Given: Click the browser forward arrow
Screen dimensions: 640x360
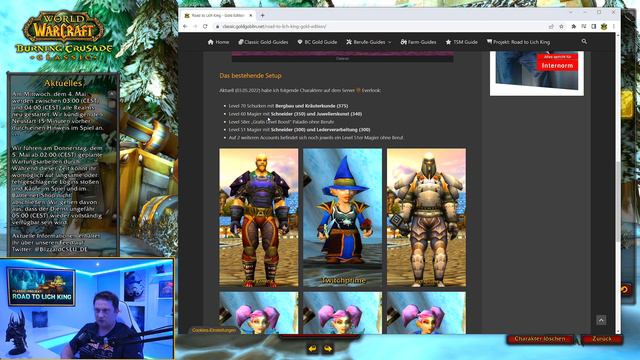Looking at the screenshot, I should (x=195, y=26).
